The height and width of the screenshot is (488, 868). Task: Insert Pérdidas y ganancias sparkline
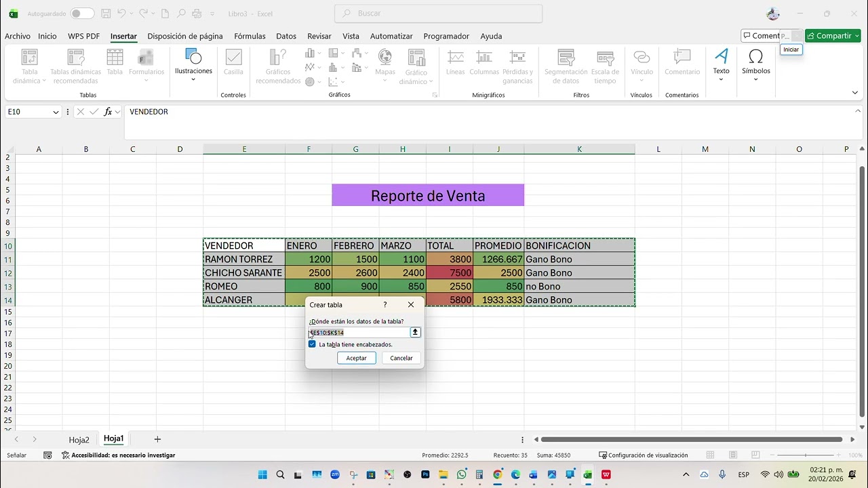[x=517, y=66]
